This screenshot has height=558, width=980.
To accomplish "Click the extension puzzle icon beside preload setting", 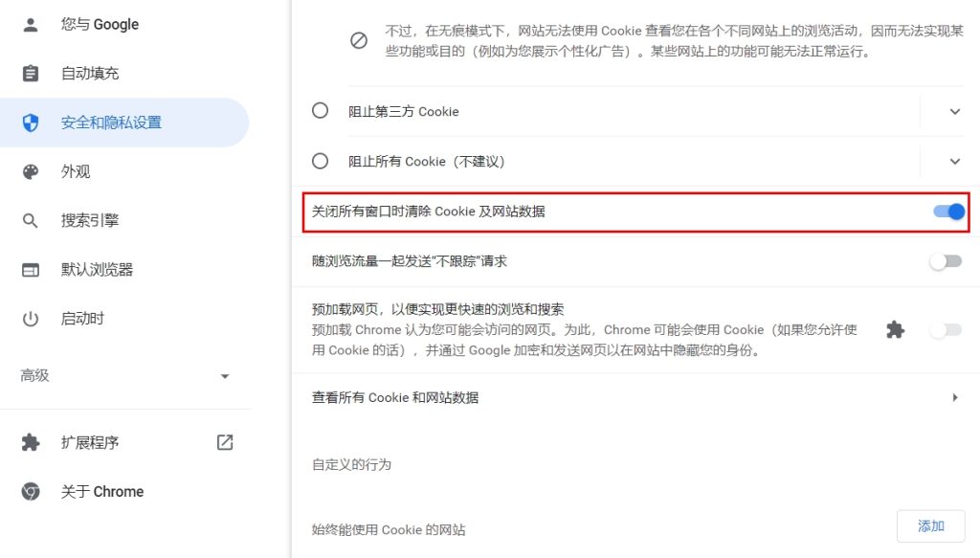I will 895,330.
